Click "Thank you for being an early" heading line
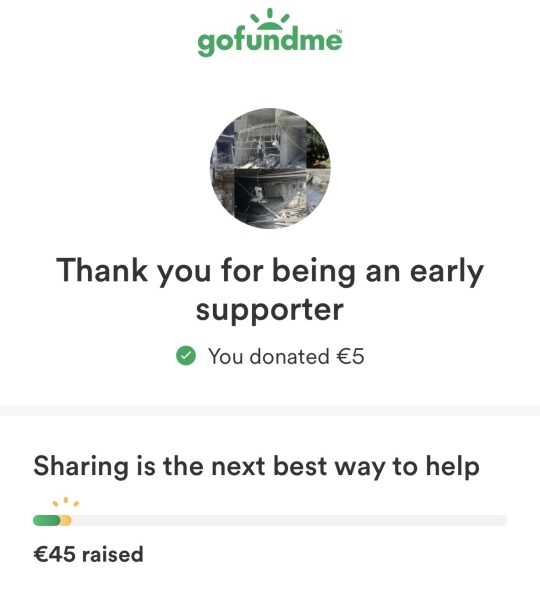Screen dimensions: 540x591 [x=270, y=271]
